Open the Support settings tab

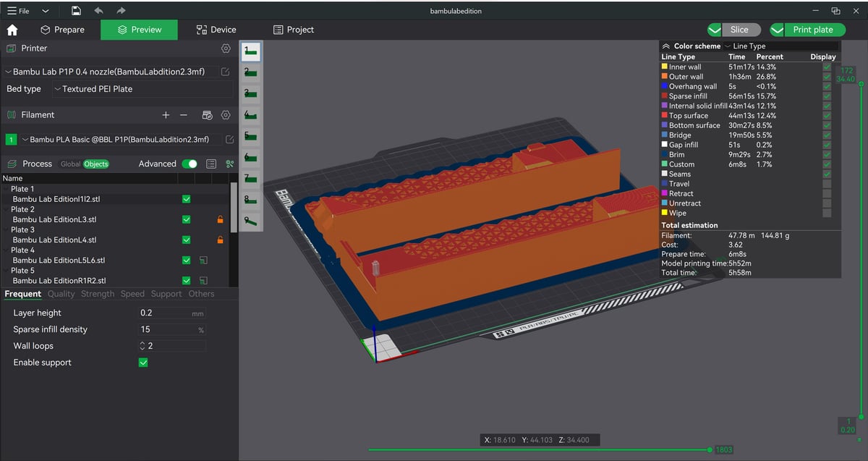tap(166, 294)
